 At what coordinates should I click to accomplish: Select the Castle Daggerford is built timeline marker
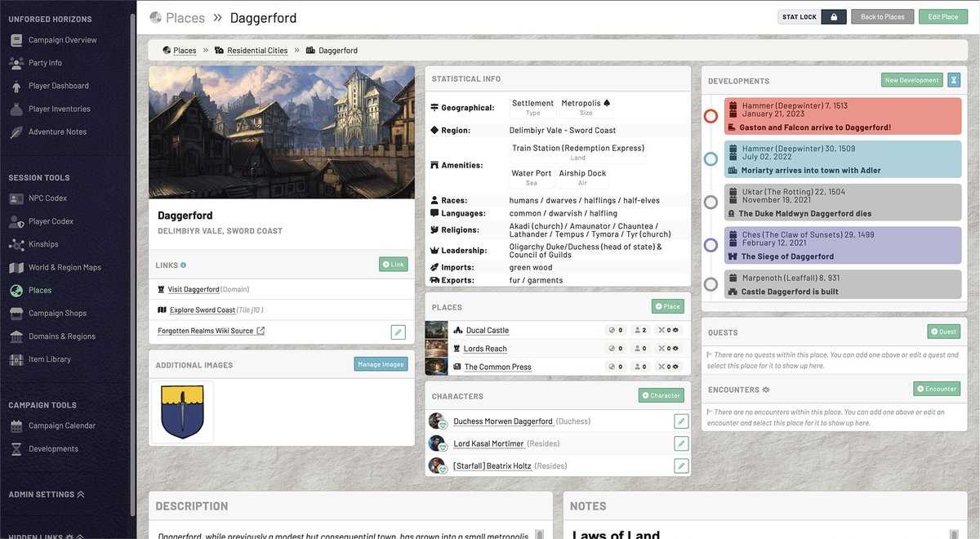(x=710, y=284)
